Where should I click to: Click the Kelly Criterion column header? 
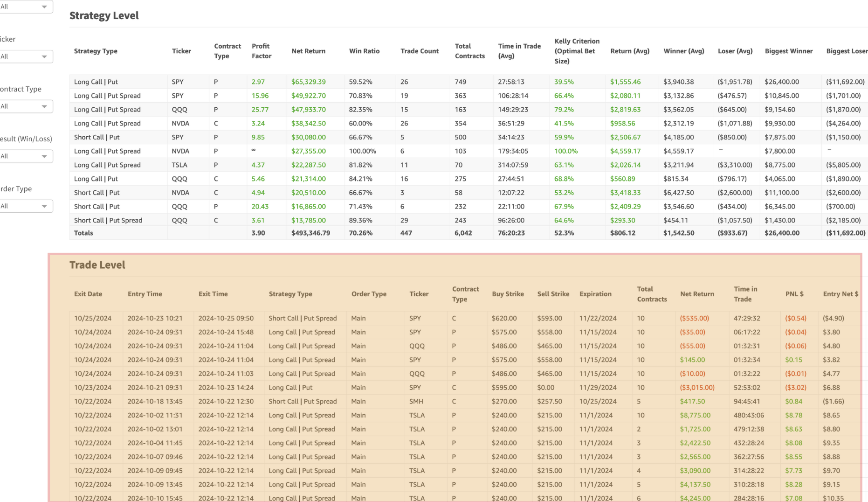577,51
